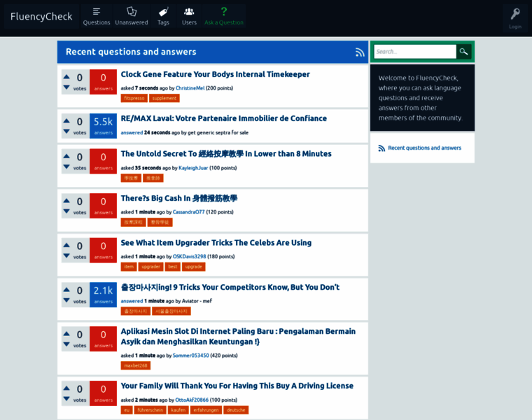Click the eu tag
This screenshot has height=420, width=532.
pyautogui.click(x=127, y=410)
